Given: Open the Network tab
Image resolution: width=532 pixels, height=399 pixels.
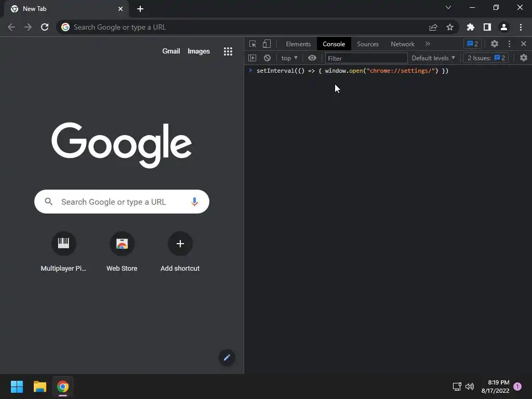Looking at the screenshot, I should pyautogui.click(x=403, y=44).
